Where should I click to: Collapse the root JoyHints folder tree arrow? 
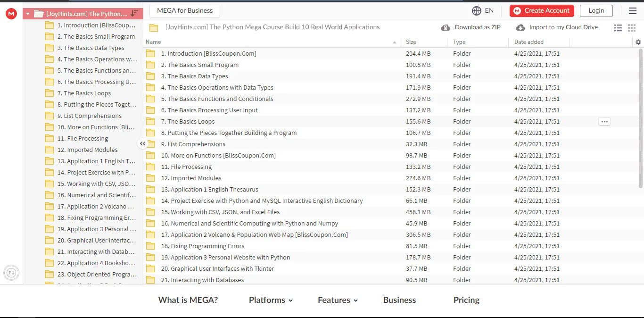pyautogui.click(x=28, y=14)
